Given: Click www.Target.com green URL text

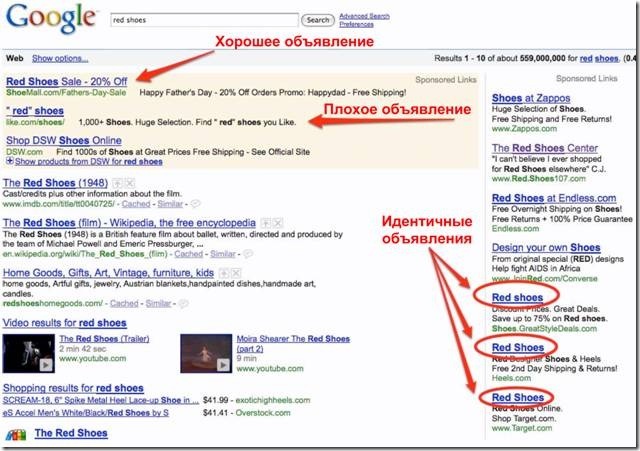Looking at the screenshot, I should pyautogui.click(x=522, y=428).
